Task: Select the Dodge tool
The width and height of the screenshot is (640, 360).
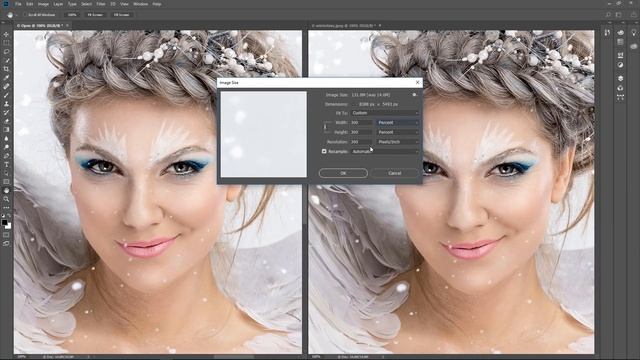Action: pyautogui.click(x=6, y=147)
